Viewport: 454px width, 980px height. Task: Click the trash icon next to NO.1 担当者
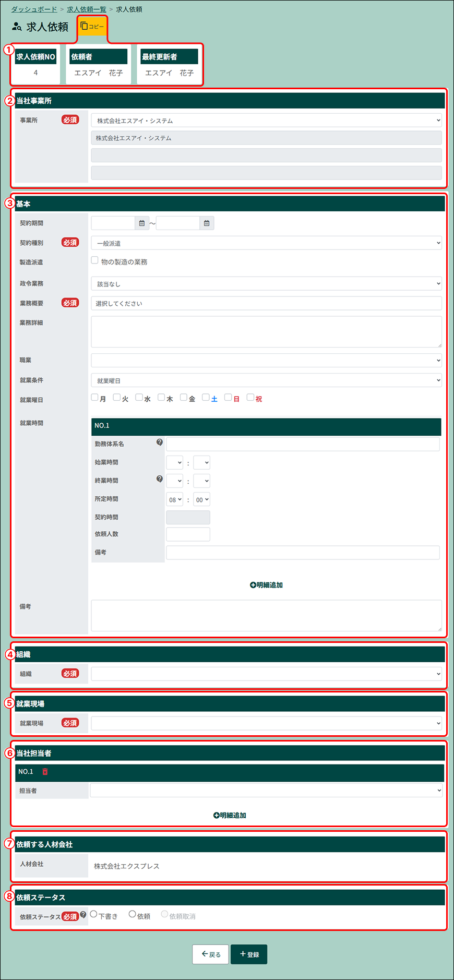pos(45,772)
